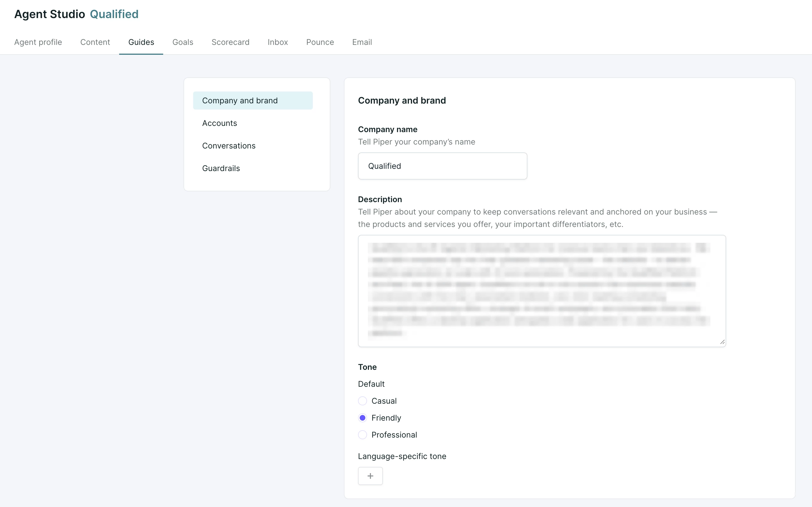
Task: Go to the Scorecard tab
Action: [230, 42]
